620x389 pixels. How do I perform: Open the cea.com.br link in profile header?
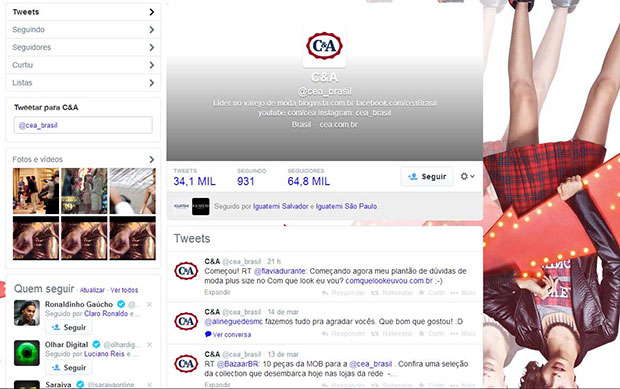pos(338,125)
